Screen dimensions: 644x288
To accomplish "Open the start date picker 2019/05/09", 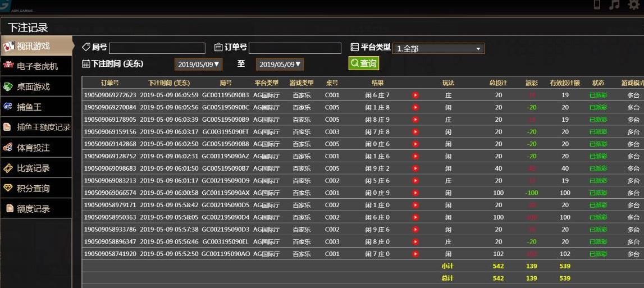I will [x=198, y=64].
